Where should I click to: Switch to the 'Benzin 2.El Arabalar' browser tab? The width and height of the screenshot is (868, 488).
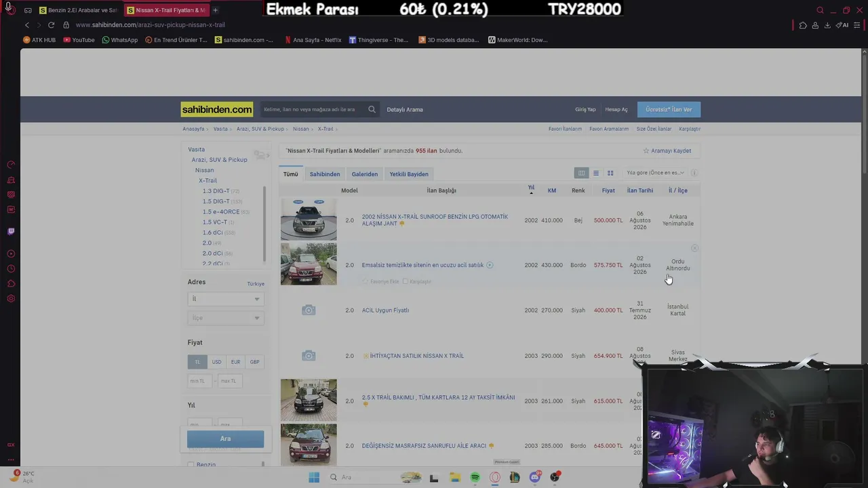[x=78, y=10]
